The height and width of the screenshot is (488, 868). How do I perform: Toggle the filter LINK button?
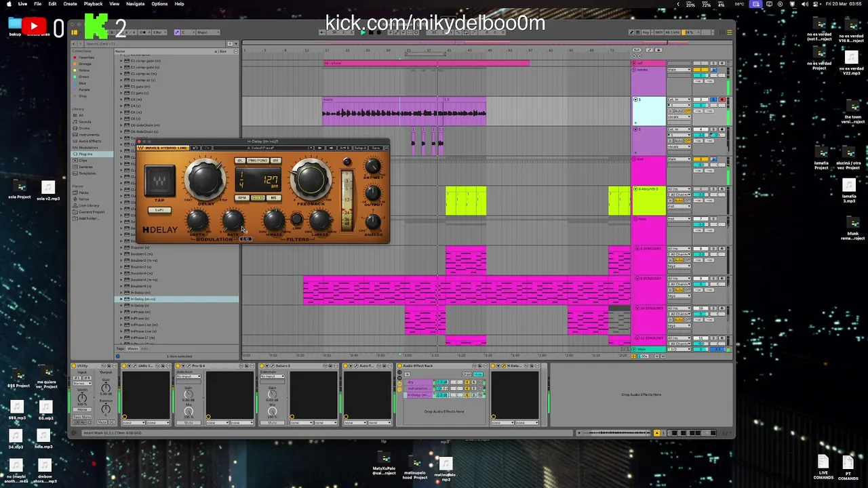(x=297, y=219)
